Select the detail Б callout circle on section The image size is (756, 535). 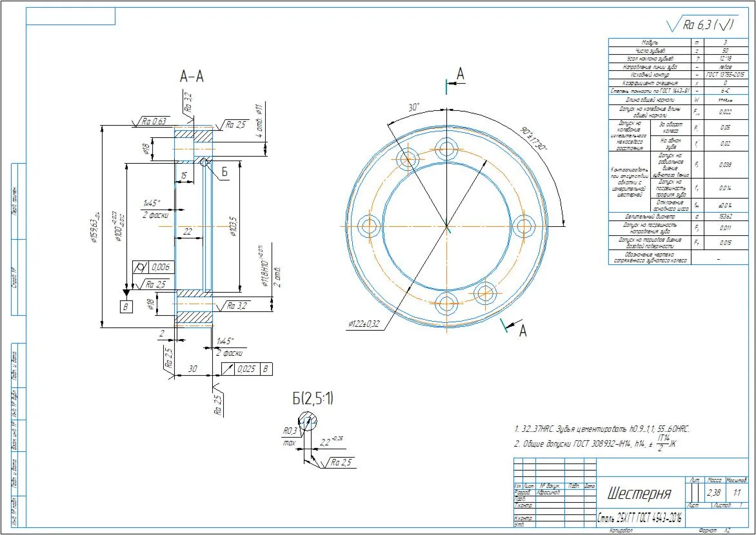tap(204, 162)
